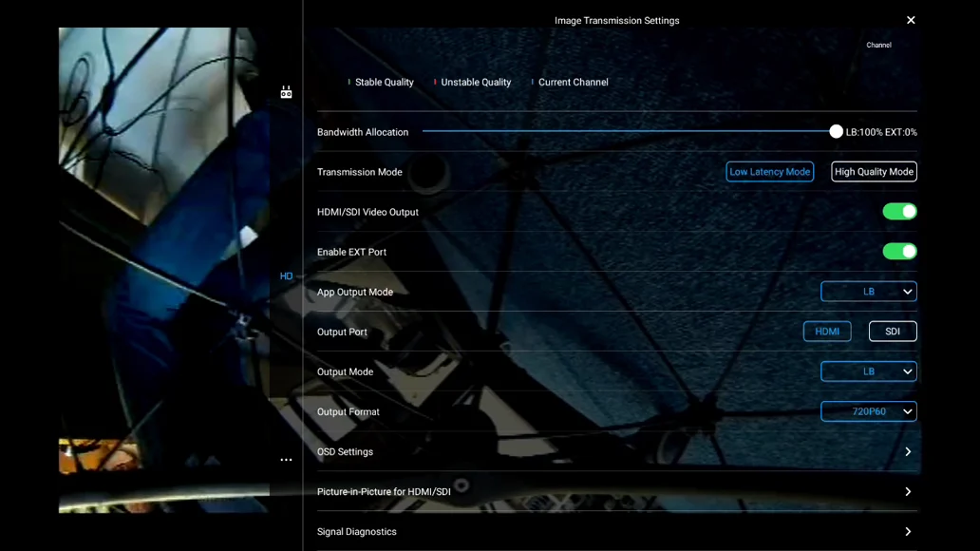This screenshot has height=551, width=980.
Task: Open the remote controller settings icon
Action: pyautogui.click(x=286, y=92)
